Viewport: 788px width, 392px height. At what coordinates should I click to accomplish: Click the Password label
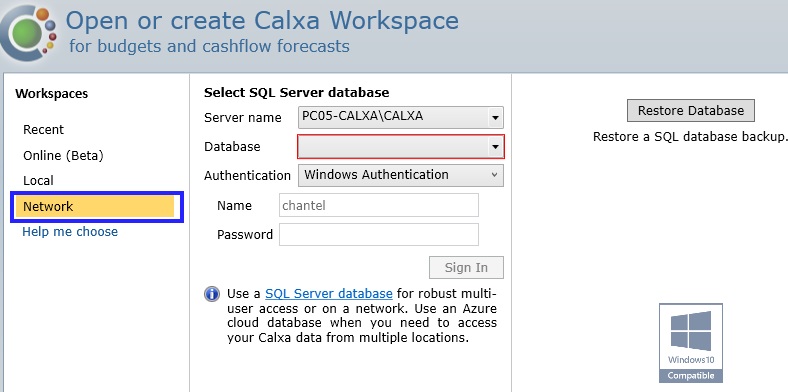[x=245, y=235]
